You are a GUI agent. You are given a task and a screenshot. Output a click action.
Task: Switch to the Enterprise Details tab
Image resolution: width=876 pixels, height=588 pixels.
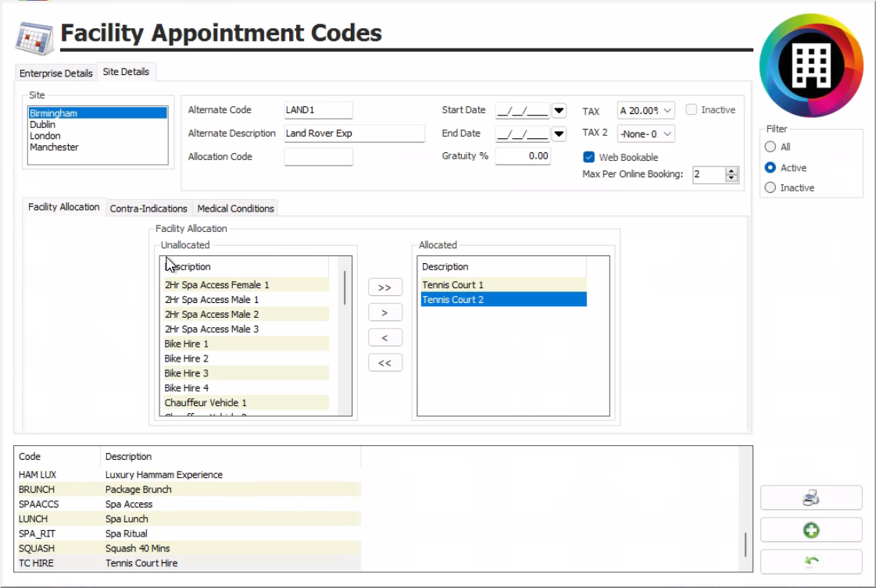click(56, 73)
